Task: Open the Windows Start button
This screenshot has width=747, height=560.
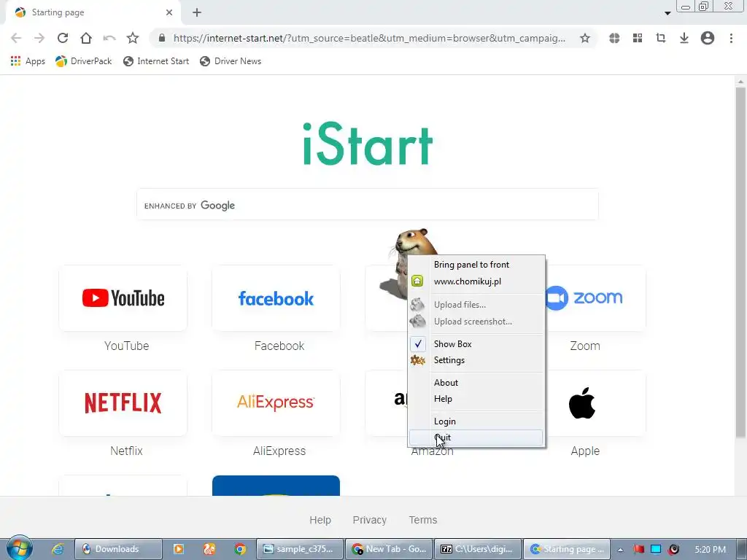Action: 20,548
